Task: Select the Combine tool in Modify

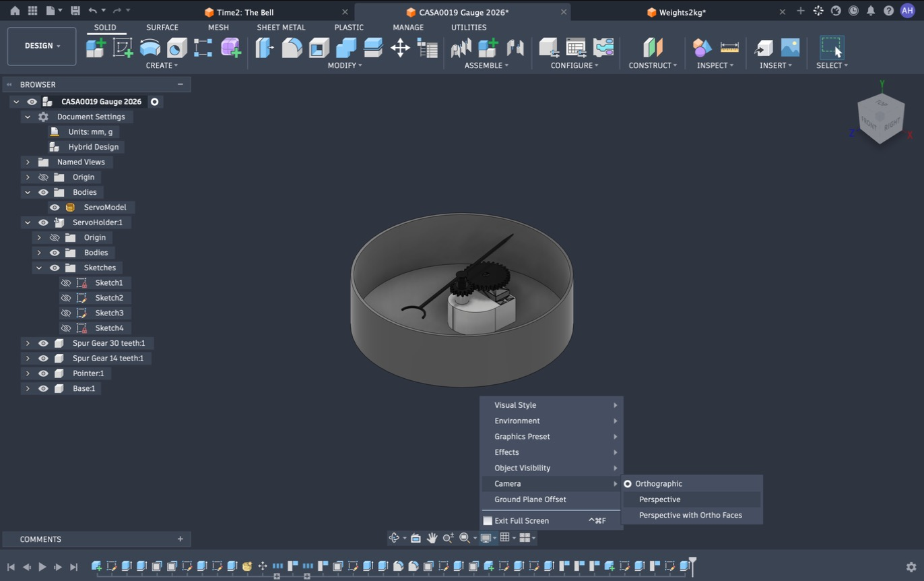Action: [x=345, y=48]
